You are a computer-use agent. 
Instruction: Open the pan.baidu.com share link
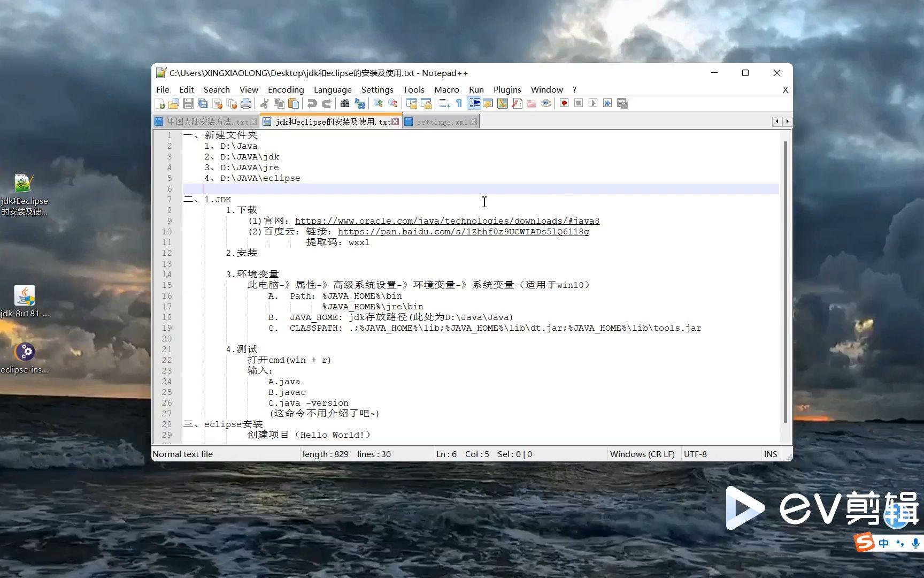[463, 232]
